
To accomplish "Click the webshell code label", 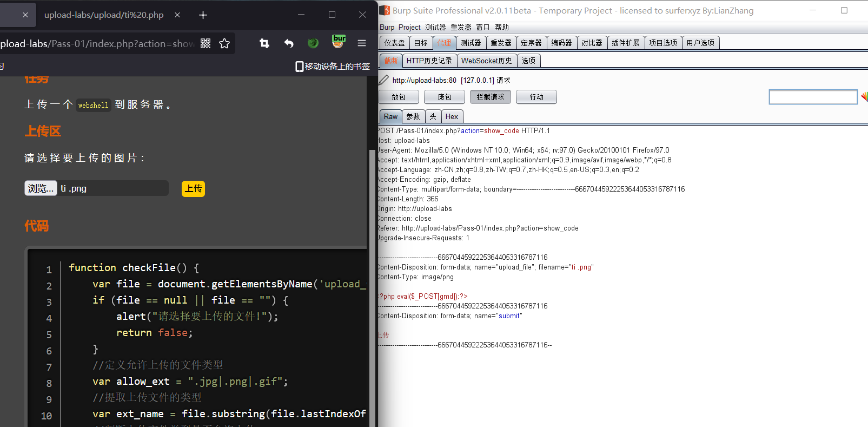I will tap(93, 105).
